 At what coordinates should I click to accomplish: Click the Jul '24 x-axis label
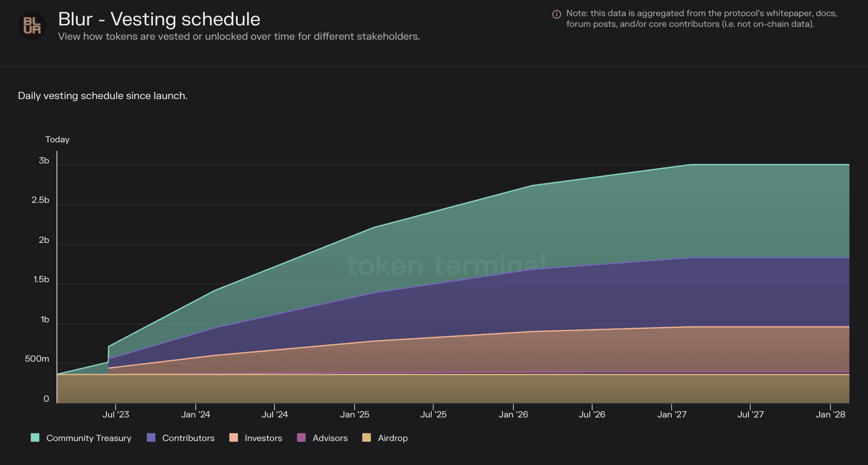click(275, 414)
